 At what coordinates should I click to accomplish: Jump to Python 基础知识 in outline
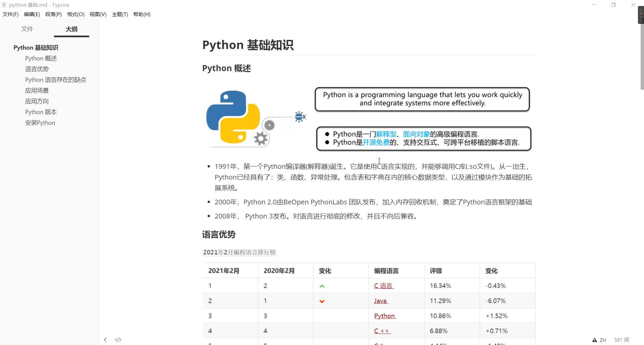pyautogui.click(x=36, y=48)
